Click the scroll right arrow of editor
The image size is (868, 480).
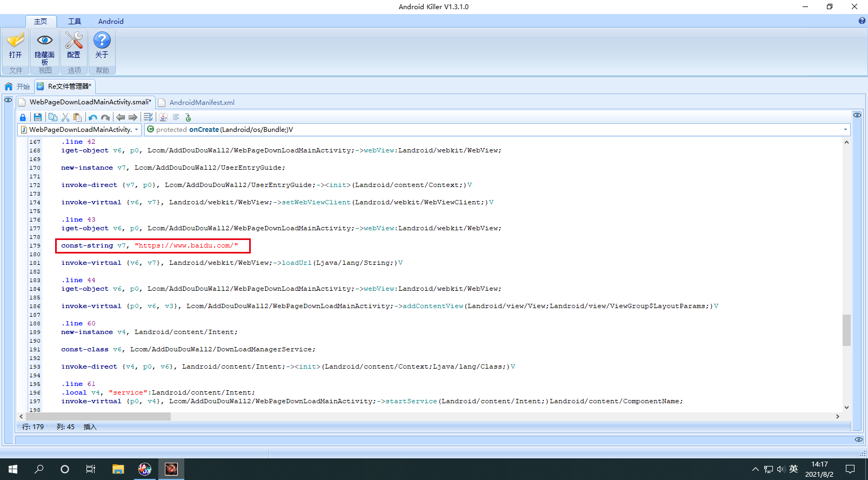tap(838, 416)
